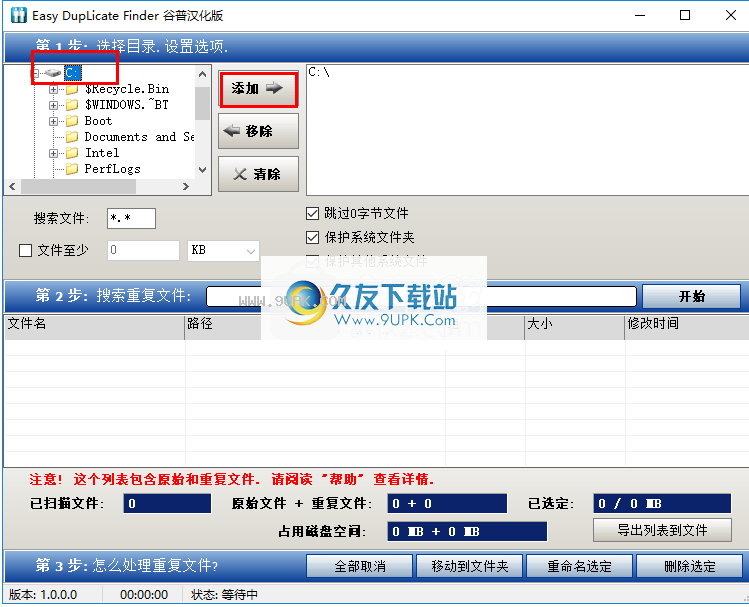
Task: Toggle 保护系统文件夹 checkbox
Action: pyautogui.click(x=312, y=237)
